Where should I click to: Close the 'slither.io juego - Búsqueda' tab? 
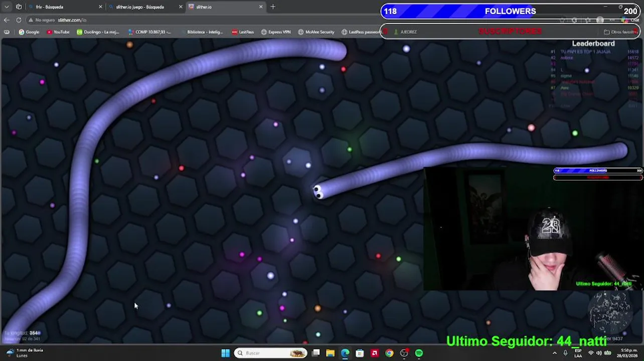(181, 7)
